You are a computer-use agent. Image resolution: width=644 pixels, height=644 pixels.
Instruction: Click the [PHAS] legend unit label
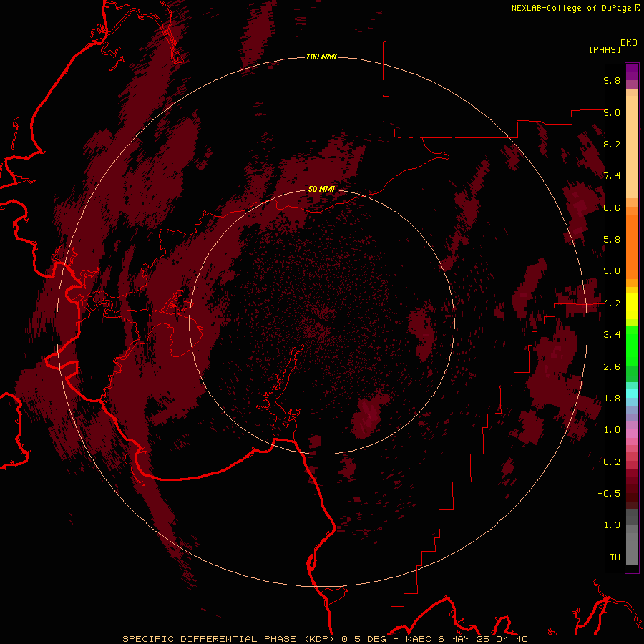click(x=605, y=49)
